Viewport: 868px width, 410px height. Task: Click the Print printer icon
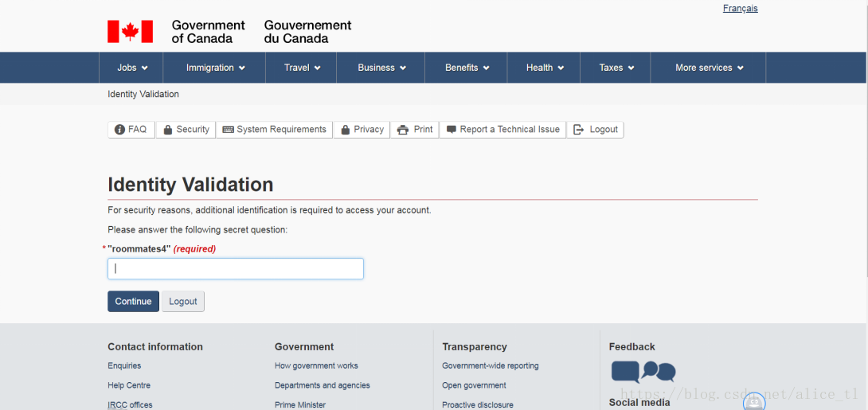[x=402, y=130]
